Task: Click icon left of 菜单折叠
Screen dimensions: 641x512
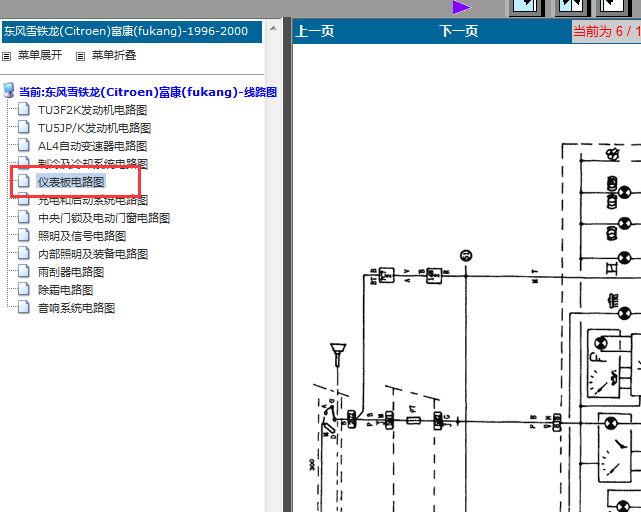Action: click(x=81, y=56)
